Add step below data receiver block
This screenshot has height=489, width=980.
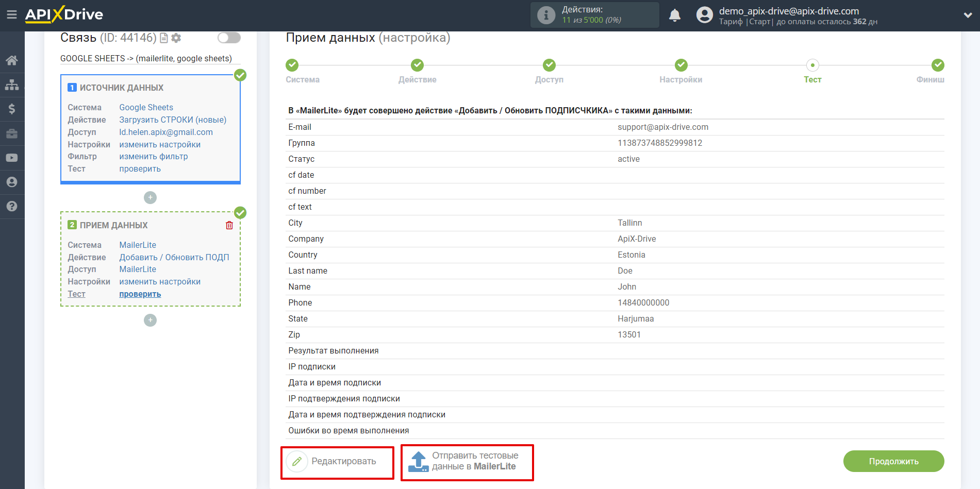(150, 320)
